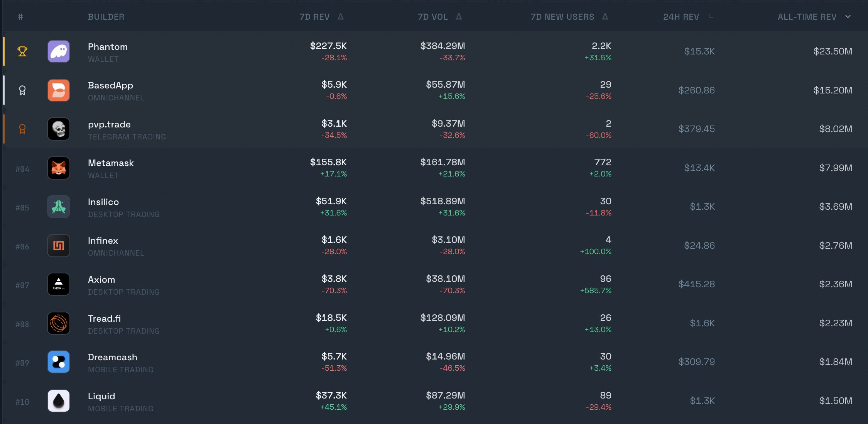The height and width of the screenshot is (424, 868).
Task: Click the Liquid droplet logo icon
Action: [x=59, y=401]
